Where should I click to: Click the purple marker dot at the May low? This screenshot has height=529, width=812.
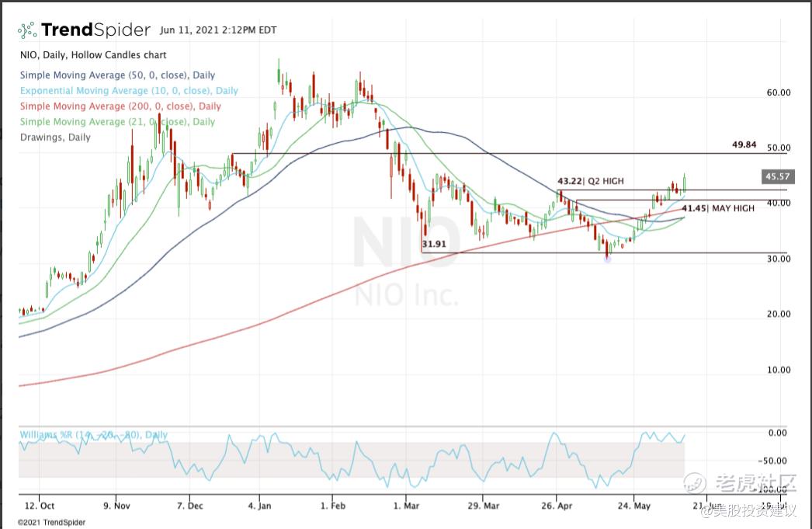coord(607,259)
